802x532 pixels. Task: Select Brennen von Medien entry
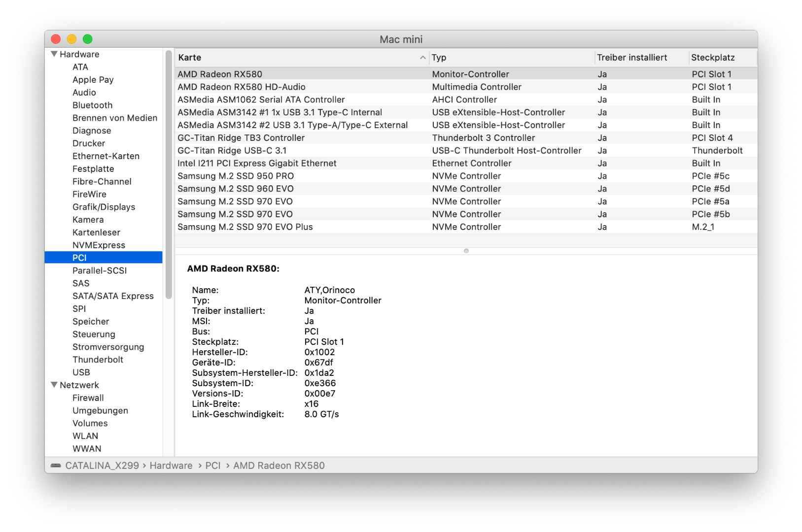tap(115, 118)
